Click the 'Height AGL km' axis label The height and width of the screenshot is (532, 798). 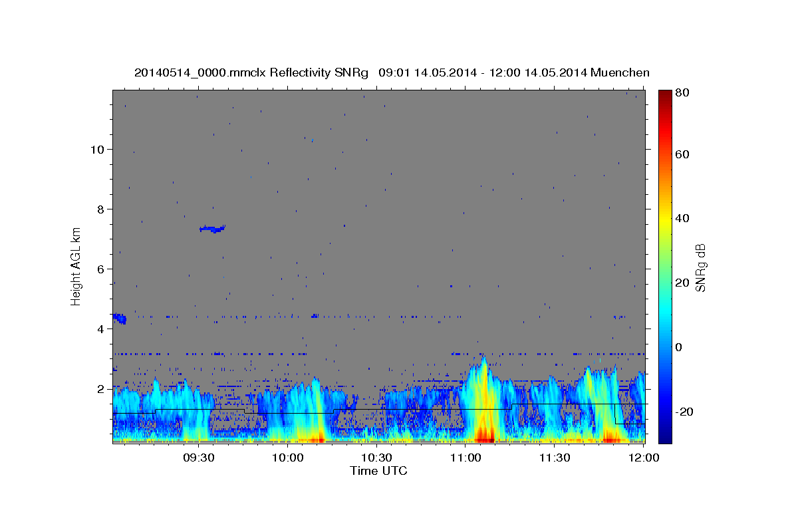[76, 265]
